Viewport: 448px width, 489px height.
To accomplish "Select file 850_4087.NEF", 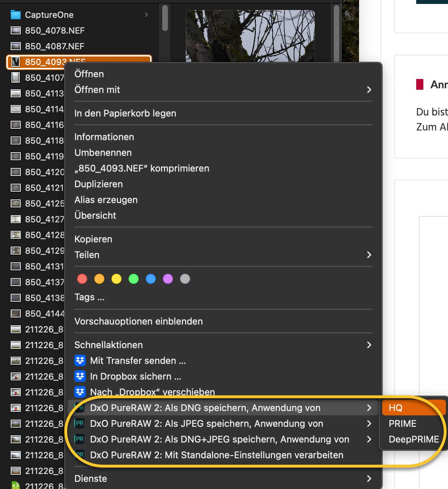I will click(x=55, y=46).
